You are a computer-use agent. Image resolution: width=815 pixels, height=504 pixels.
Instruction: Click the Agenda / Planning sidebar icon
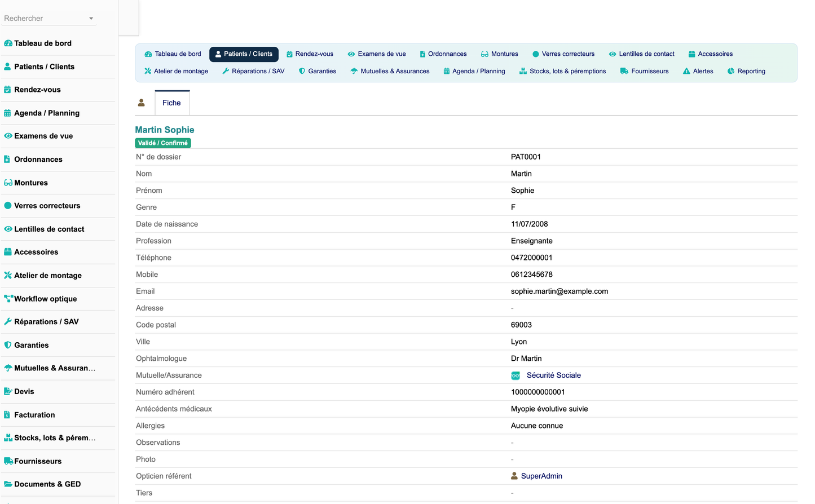[x=8, y=113]
